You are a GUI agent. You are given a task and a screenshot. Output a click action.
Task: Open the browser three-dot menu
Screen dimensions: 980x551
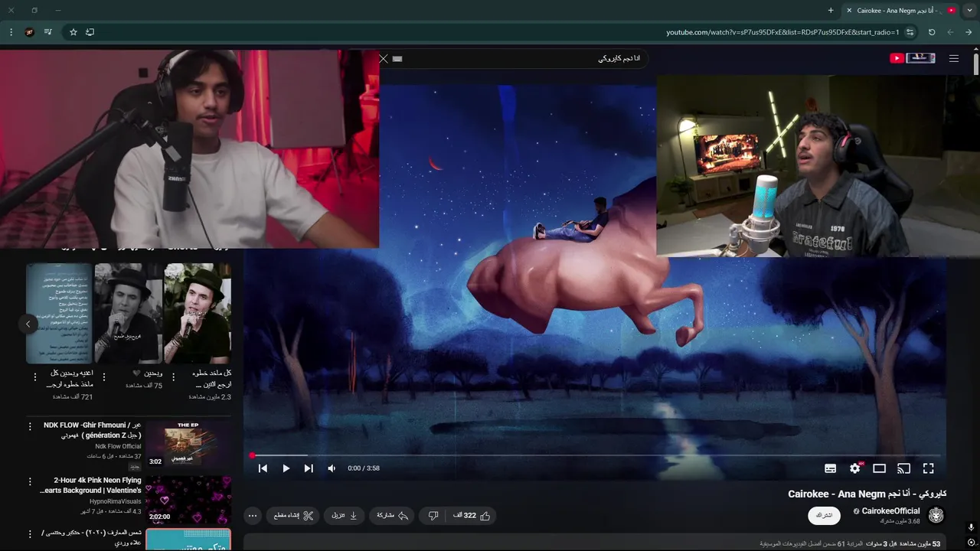(x=11, y=32)
